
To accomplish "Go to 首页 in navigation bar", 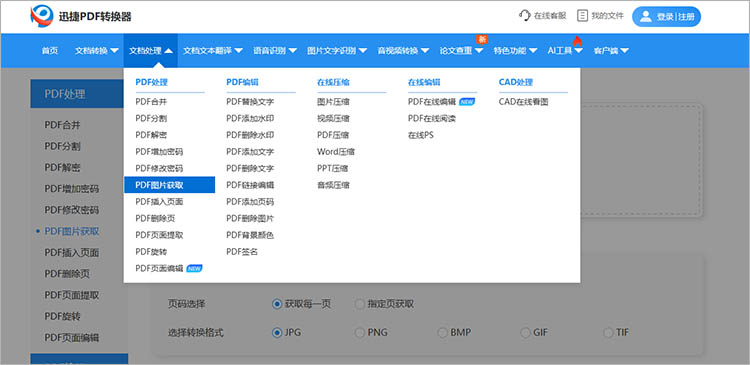I will pyautogui.click(x=50, y=50).
